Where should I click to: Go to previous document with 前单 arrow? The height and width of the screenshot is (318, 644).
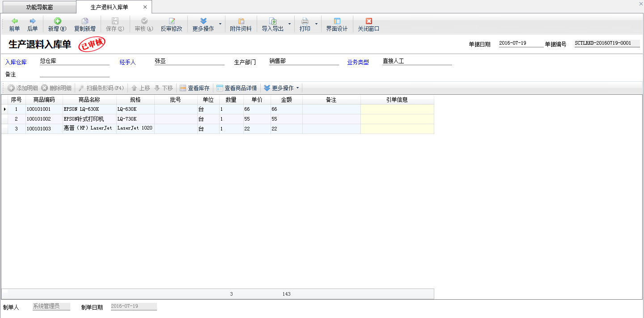click(x=14, y=21)
